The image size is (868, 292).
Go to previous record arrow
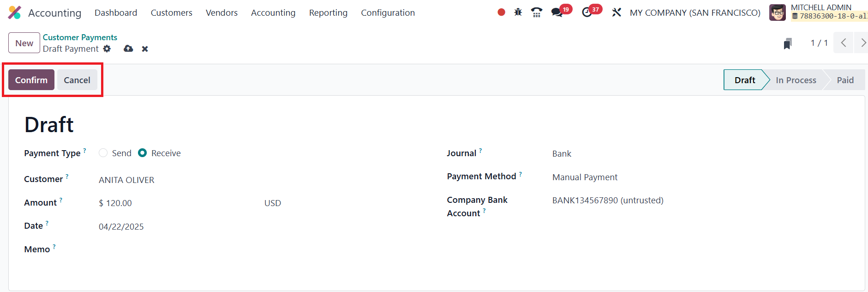(x=844, y=43)
